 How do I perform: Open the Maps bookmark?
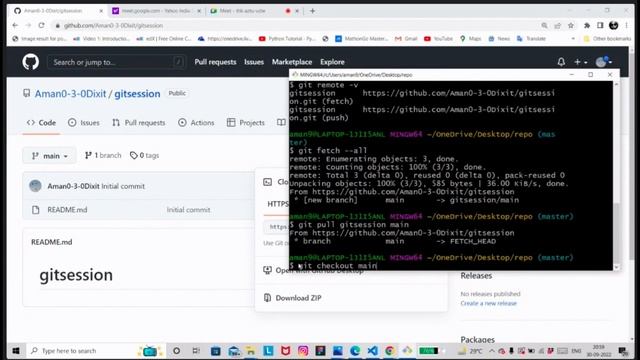click(x=471, y=39)
